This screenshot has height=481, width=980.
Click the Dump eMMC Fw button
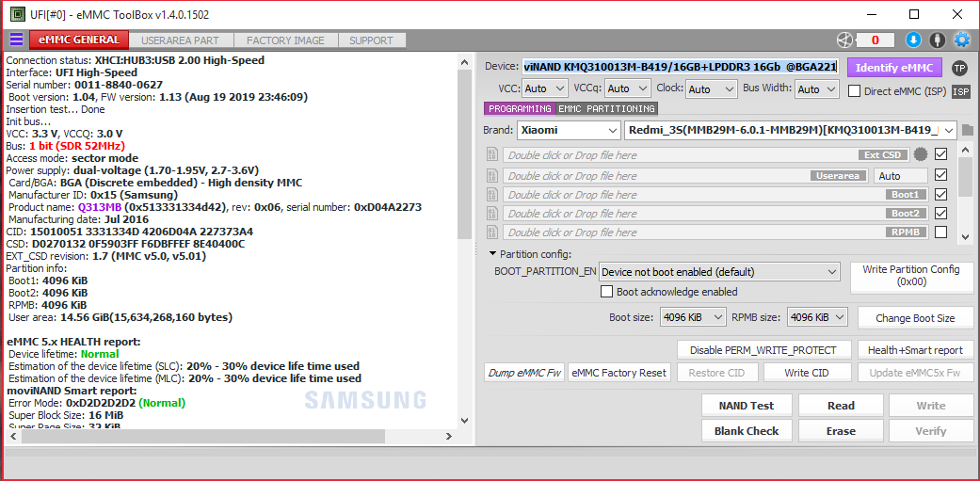(x=523, y=373)
